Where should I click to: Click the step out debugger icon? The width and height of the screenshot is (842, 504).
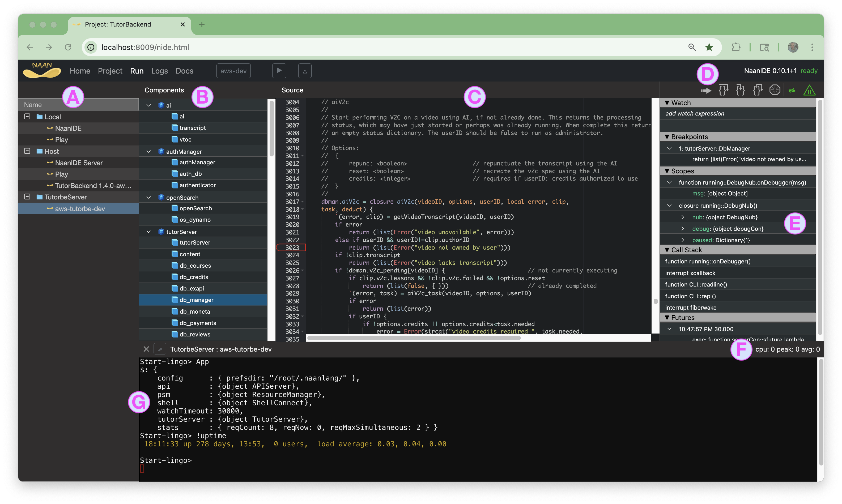758,90
